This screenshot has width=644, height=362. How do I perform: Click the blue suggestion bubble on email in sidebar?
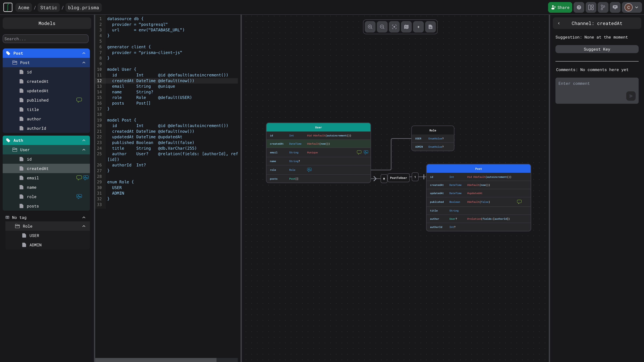[86, 178]
